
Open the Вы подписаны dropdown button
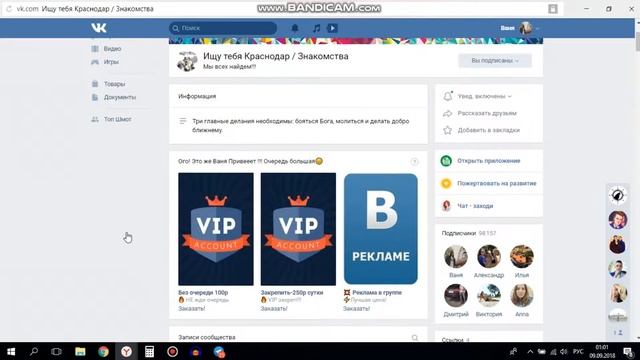(x=495, y=60)
